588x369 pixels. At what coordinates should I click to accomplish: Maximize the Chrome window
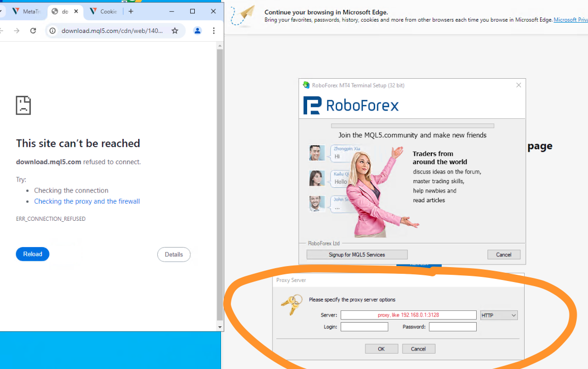[x=192, y=11]
